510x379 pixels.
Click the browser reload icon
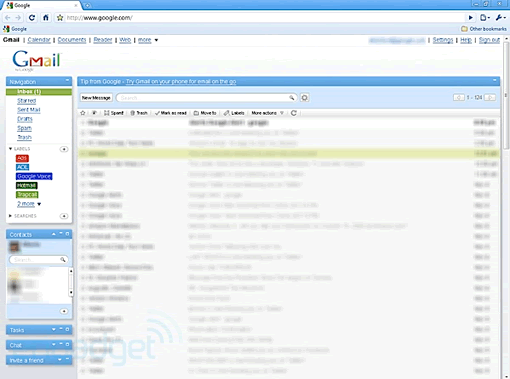pos(32,18)
